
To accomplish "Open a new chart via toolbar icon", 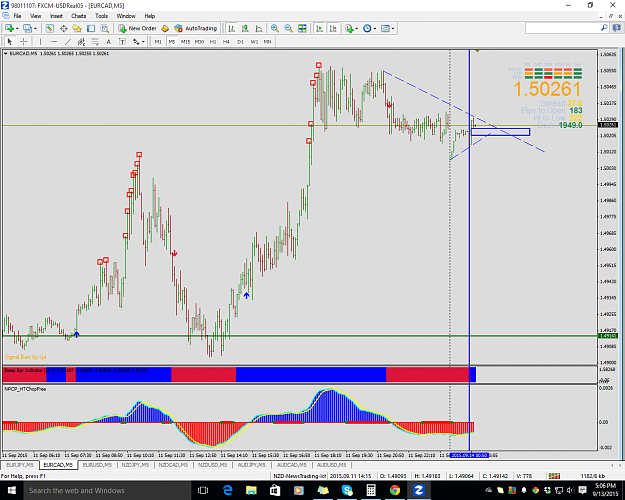I will pos(9,28).
